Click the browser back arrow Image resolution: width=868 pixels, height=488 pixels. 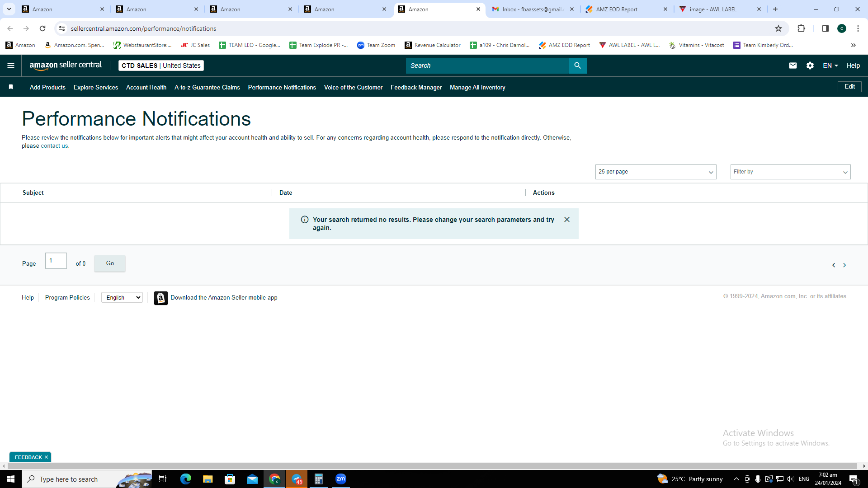10,28
